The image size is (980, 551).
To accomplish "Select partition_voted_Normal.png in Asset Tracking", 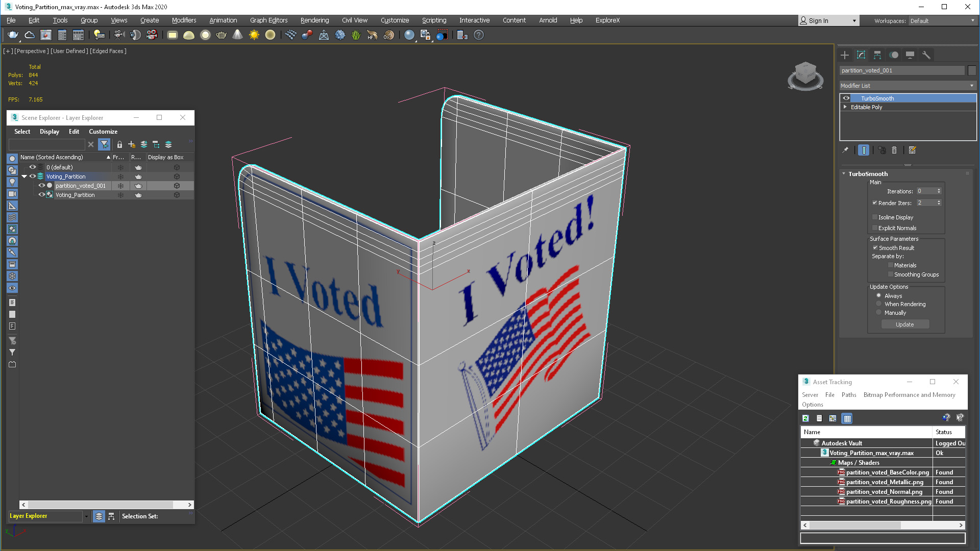I will (x=884, y=492).
